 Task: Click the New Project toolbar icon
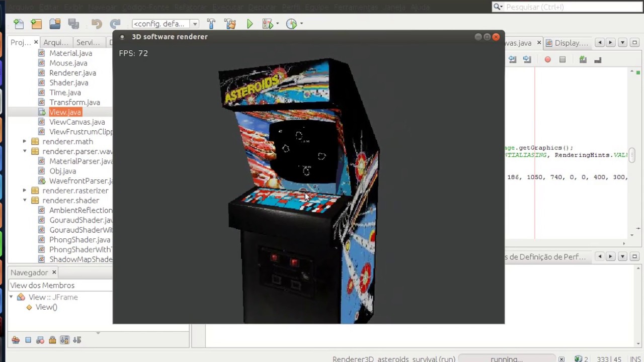click(36, 24)
